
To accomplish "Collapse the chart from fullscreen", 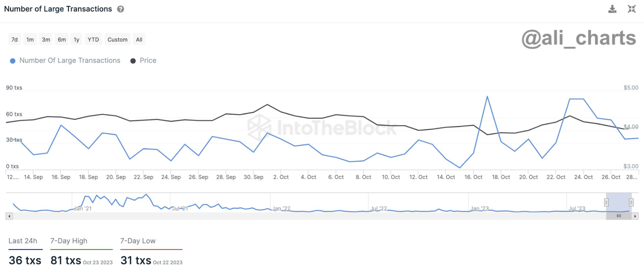I will coord(632,9).
